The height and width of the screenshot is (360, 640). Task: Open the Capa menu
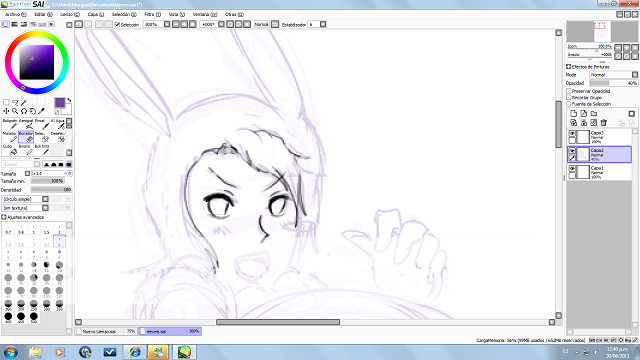(96, 14)
